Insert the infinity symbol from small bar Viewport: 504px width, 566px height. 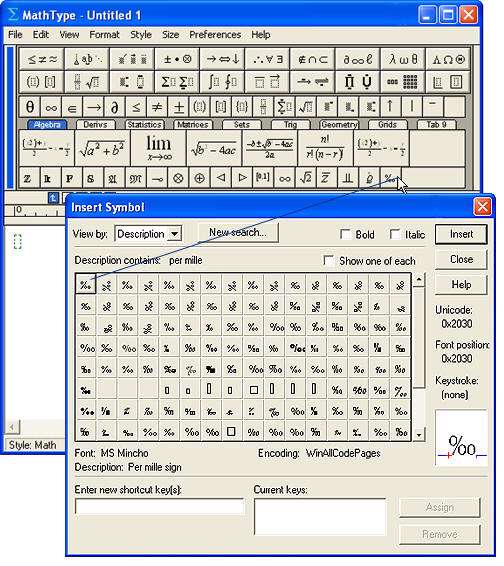[x=51, y=107]
